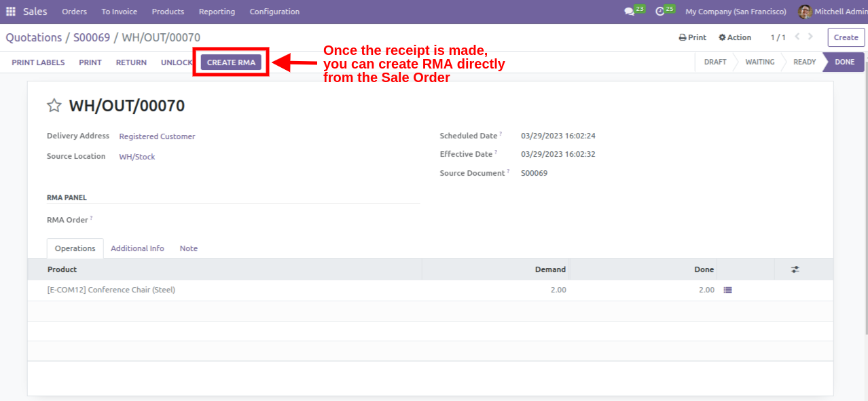Open the conversations chat icon with badge 23

click(630, 12)
